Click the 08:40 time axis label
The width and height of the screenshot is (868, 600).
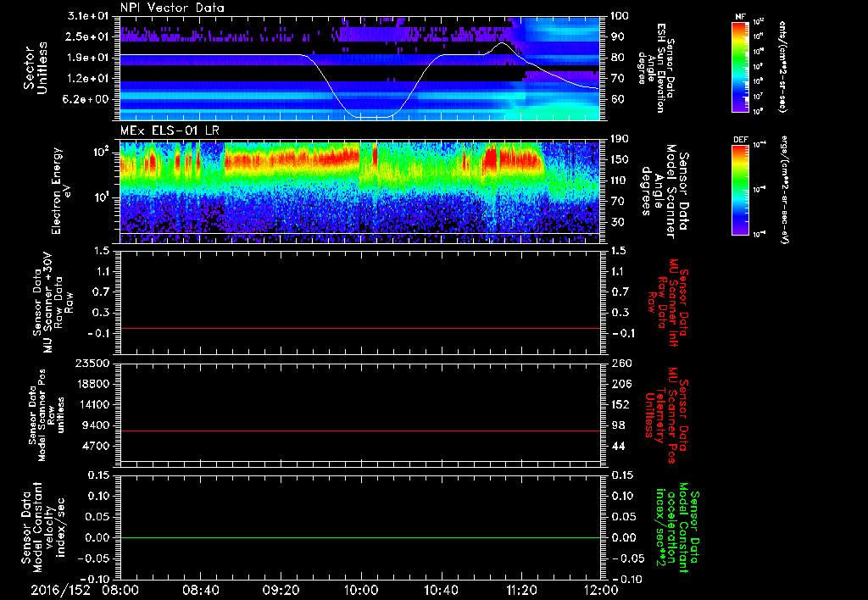200,589
